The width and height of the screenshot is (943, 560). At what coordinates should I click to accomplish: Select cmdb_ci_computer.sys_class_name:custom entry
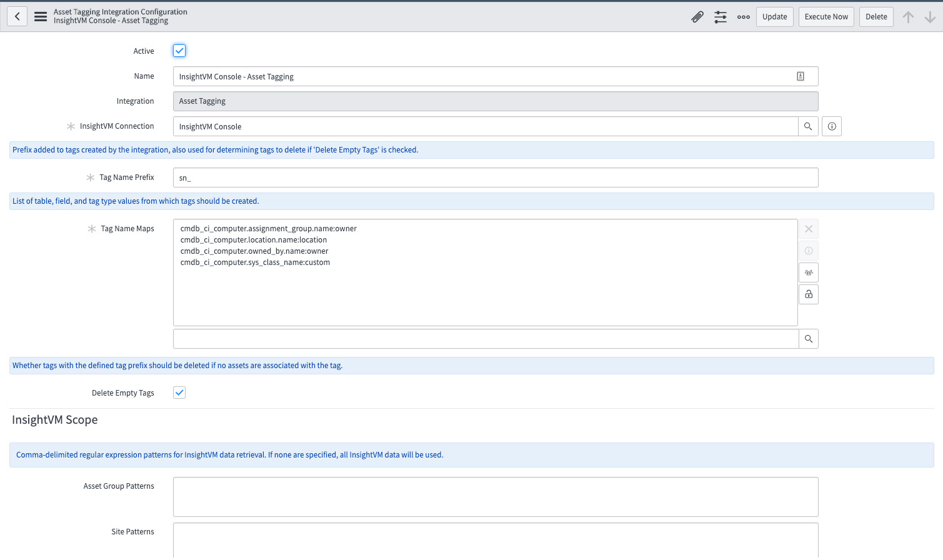click(x=255, y=262)
